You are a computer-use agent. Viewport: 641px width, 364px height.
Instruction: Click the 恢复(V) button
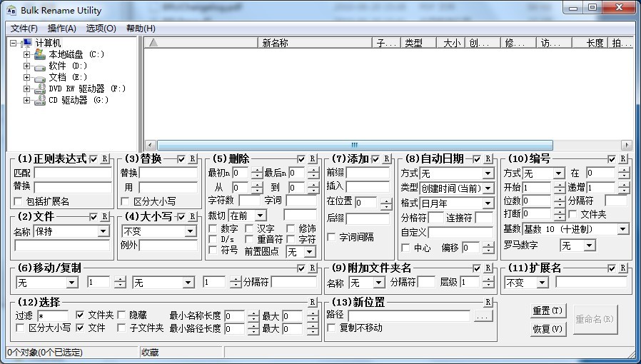pos(547,330)
